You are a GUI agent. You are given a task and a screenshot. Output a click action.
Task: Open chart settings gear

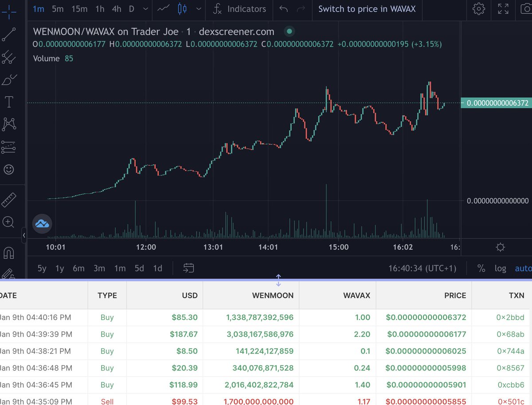[478, 9]
